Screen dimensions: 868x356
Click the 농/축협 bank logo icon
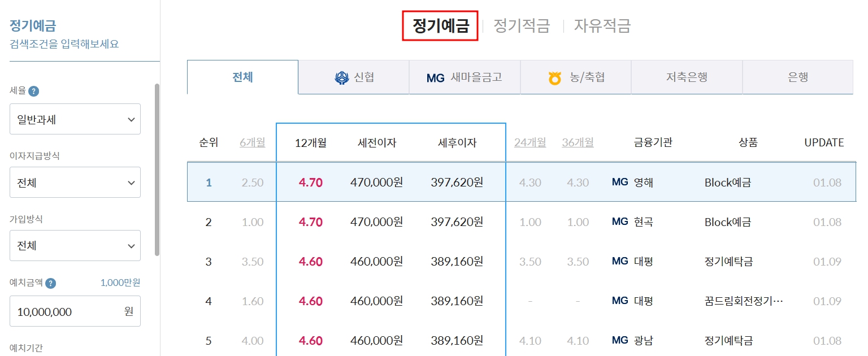coord(554,77)
